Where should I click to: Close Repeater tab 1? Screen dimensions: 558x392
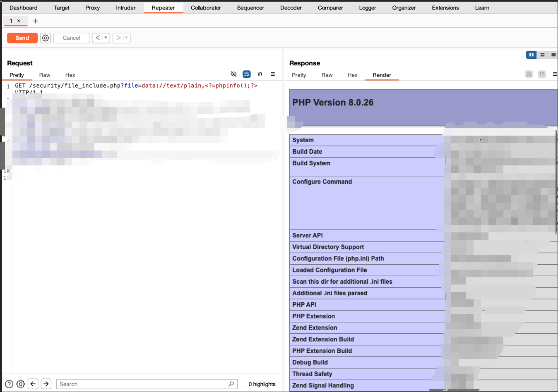[x=19, y=21]
